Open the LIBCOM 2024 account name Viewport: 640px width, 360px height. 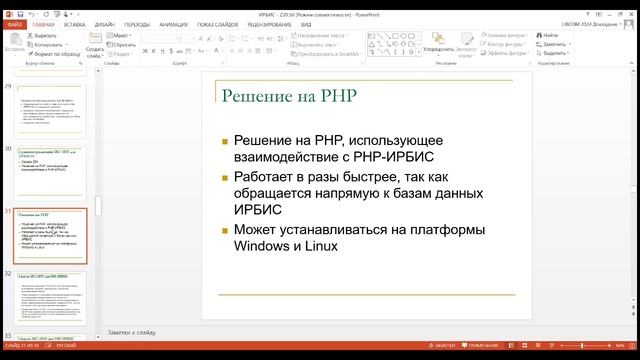(x=590, y=24)
